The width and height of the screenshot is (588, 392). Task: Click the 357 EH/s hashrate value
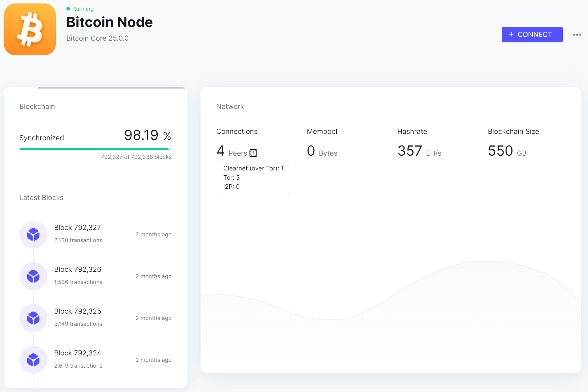click(x=419, y=151)
